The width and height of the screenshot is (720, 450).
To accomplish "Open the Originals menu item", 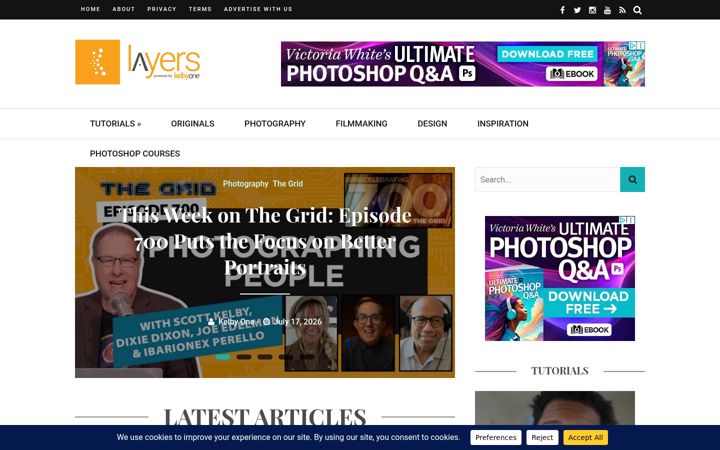I will pyautogui.click(x=192, y=124).
